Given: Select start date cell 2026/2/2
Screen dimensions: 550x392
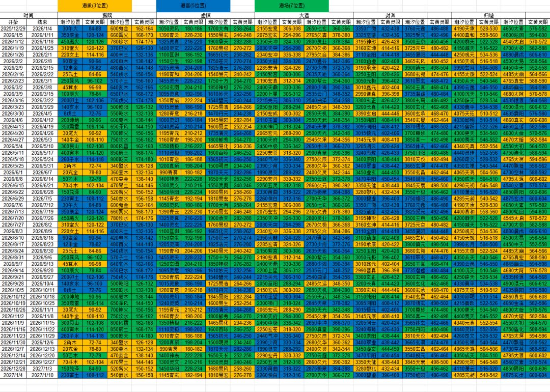Looking at the screenshot, I should coord(13,61).
